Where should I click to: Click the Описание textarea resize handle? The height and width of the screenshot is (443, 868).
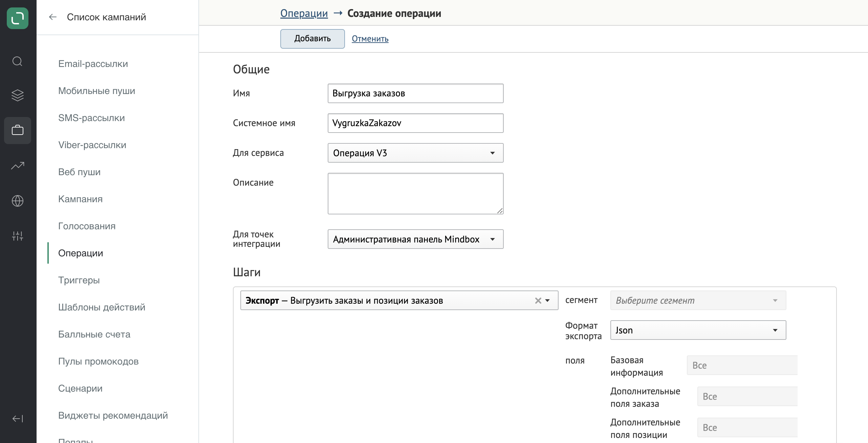[500, 211]
